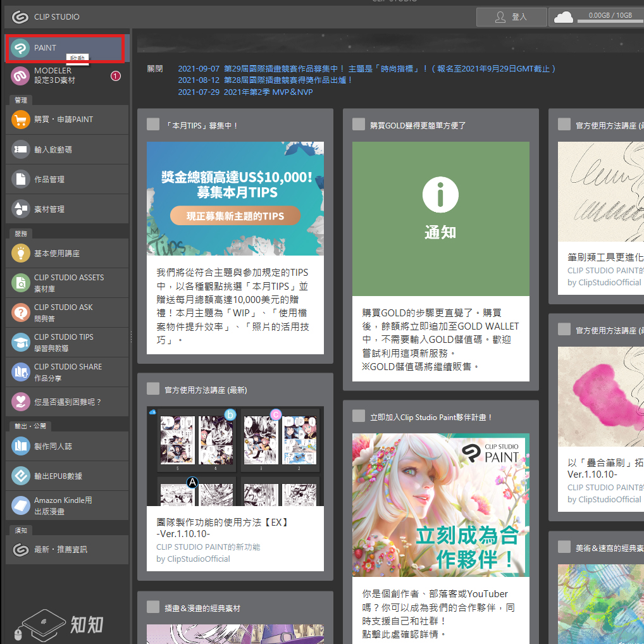644x644 pixels.
Task: Open manga pages thumbnail for 團隊製作功能
Action: (235, 456)
